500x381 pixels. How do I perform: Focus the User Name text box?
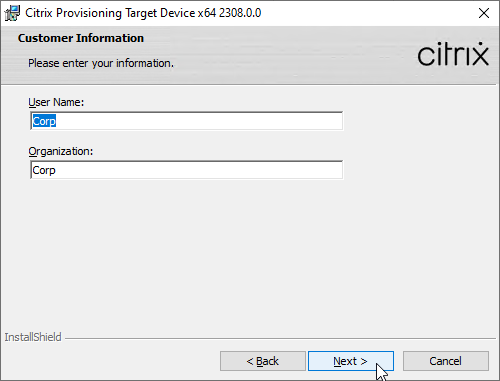pyautogui.click(x=186, y=121)
